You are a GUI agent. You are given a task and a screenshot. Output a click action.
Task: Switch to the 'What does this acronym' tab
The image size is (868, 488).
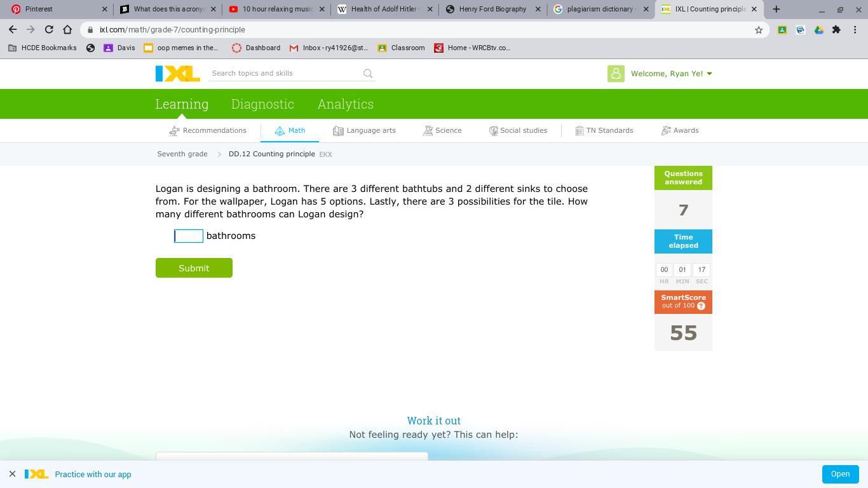pos(168,10)
